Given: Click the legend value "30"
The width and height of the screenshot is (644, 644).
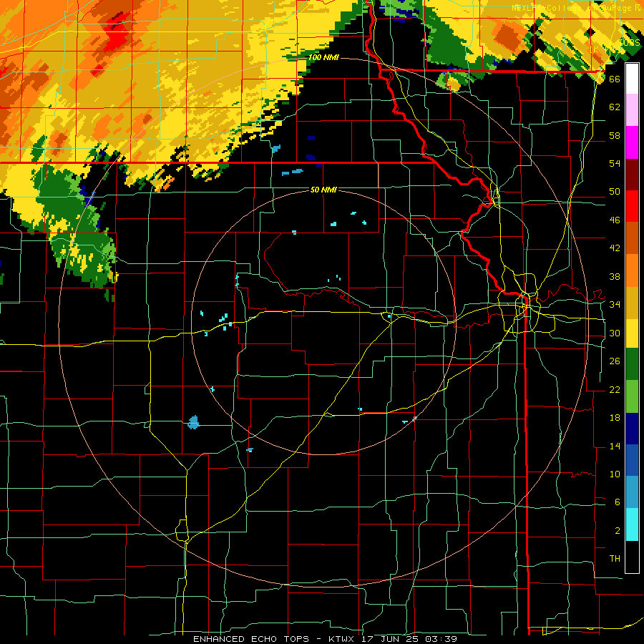Looking at the screenshot, I should tap(615, 333).
